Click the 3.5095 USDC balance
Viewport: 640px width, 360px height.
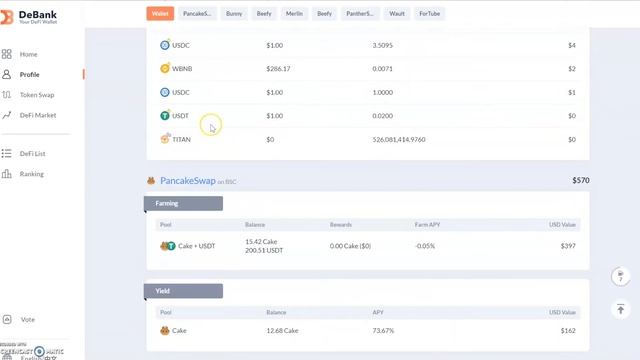[382, 45]
